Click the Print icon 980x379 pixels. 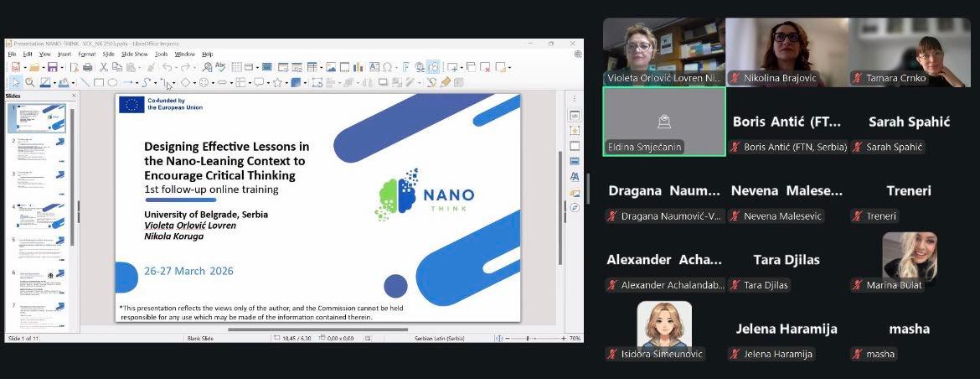tap(87, 68)
